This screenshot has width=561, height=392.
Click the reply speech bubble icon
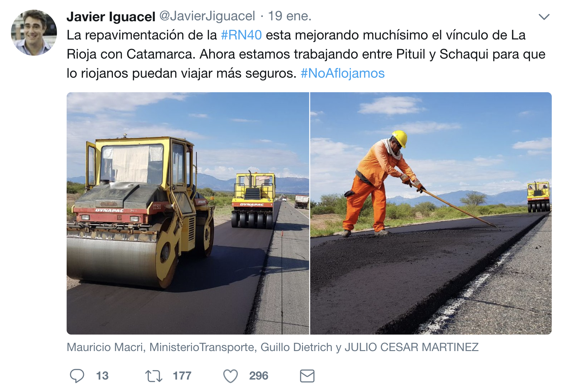pyautogui.click(x=77, y=376)
